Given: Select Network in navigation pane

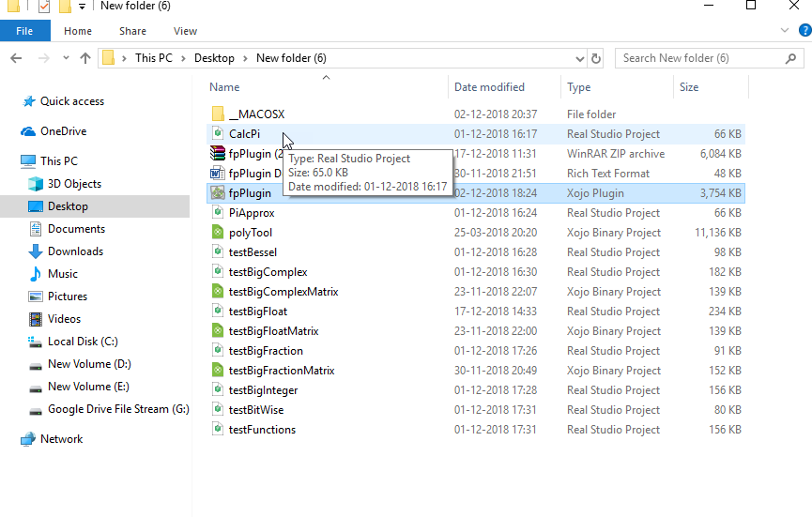Looking at the screenshot, I should click(x=61, y=439).
